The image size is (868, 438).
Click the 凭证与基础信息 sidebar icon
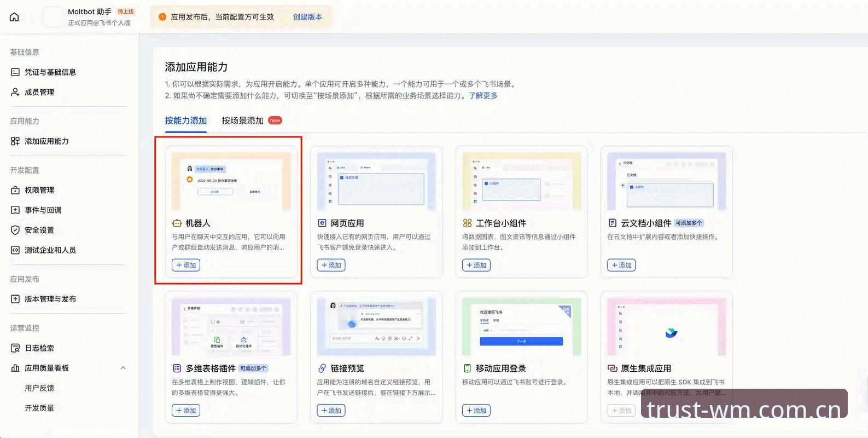pyautogui.click(x=15, y=72)
